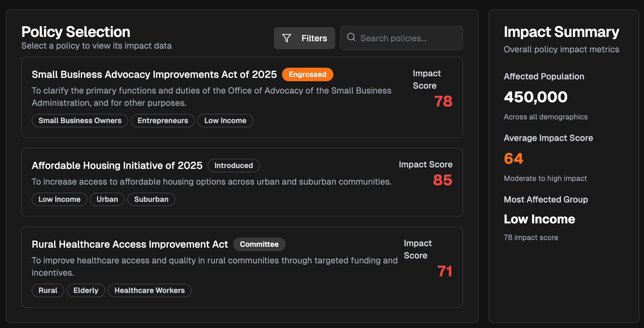Screen dimensions: 644x328
Task: Select the Entrepreneurs tag
Action: [x=163, y=121]
